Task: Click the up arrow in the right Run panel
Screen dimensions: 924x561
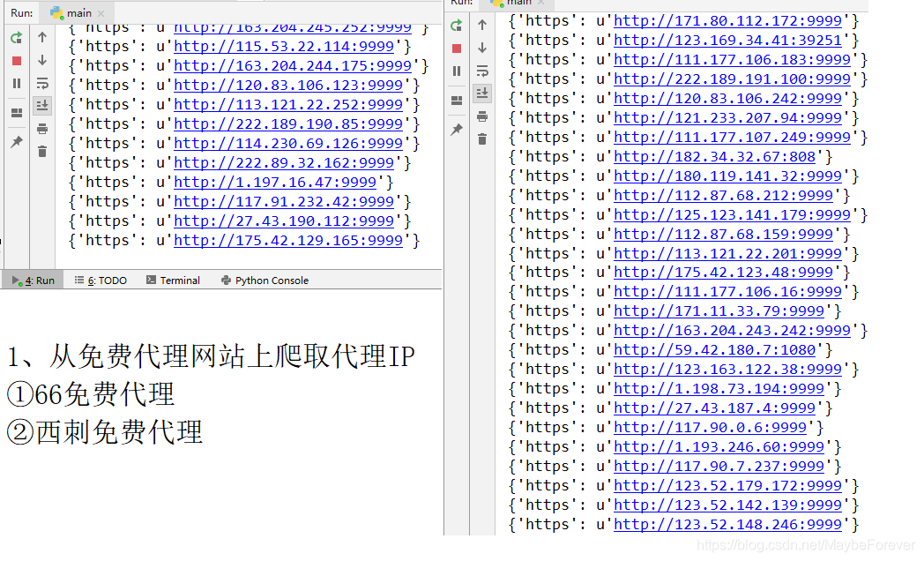Action: pos(482,25)
